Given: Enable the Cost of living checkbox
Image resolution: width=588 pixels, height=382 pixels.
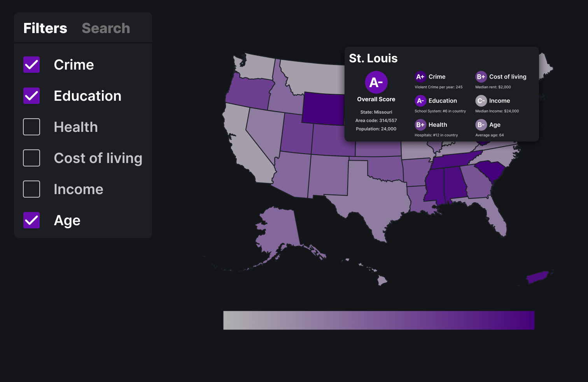Looking at the screenshot, I should (31, 158).
